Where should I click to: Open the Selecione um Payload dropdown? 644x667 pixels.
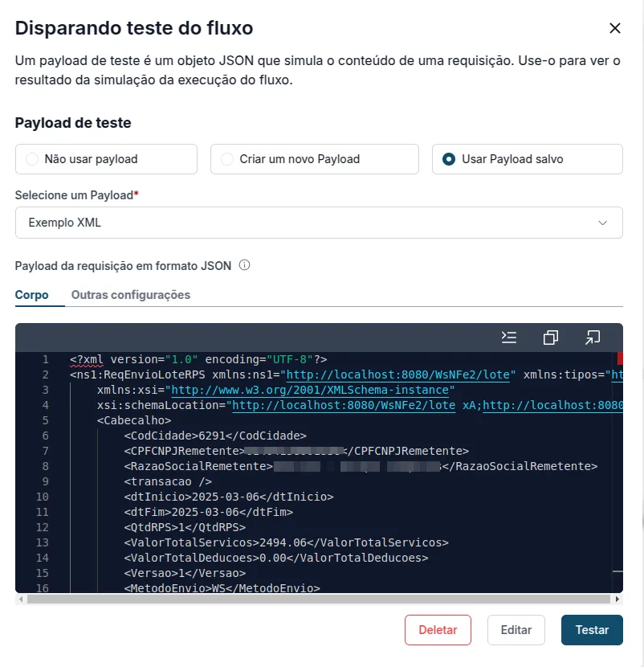coord(319,223)
